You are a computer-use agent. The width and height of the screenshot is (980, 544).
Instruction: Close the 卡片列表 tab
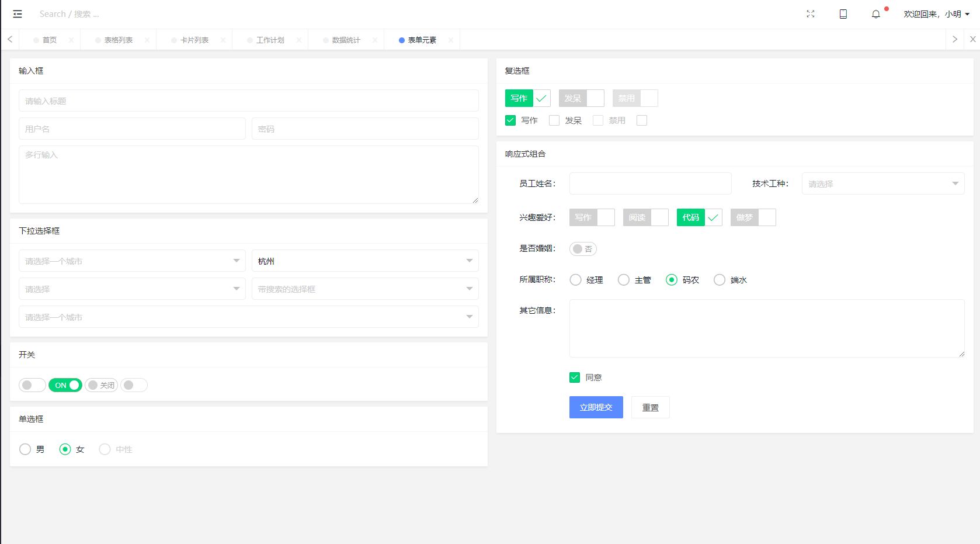point(223,40)
